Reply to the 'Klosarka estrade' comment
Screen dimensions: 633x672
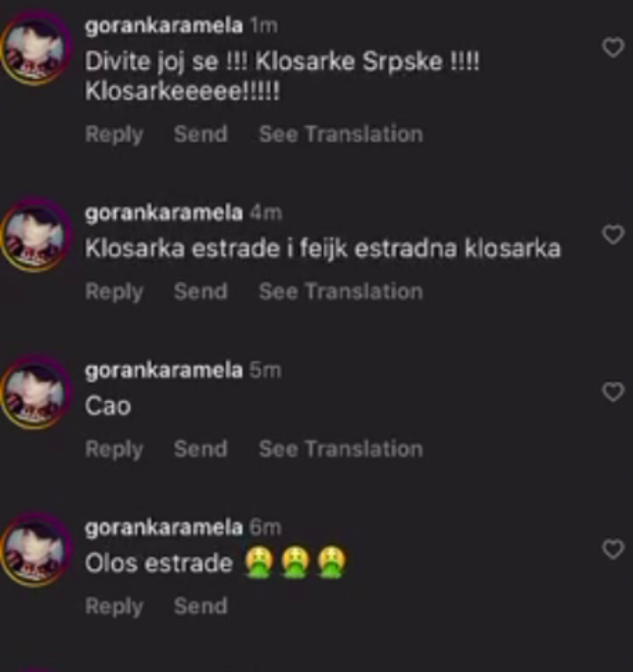click(114, 292)
